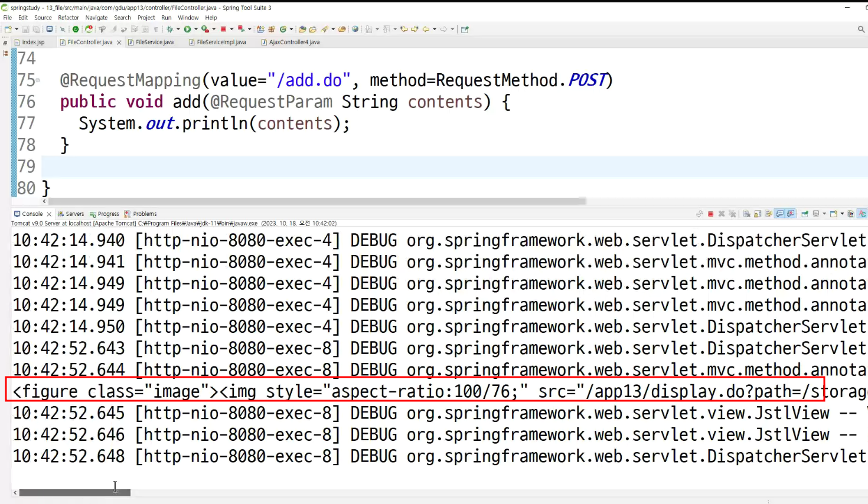Terminate the server from console toolbar
The height and width of the screenshot is (504, 868).
tap(711, 214)
